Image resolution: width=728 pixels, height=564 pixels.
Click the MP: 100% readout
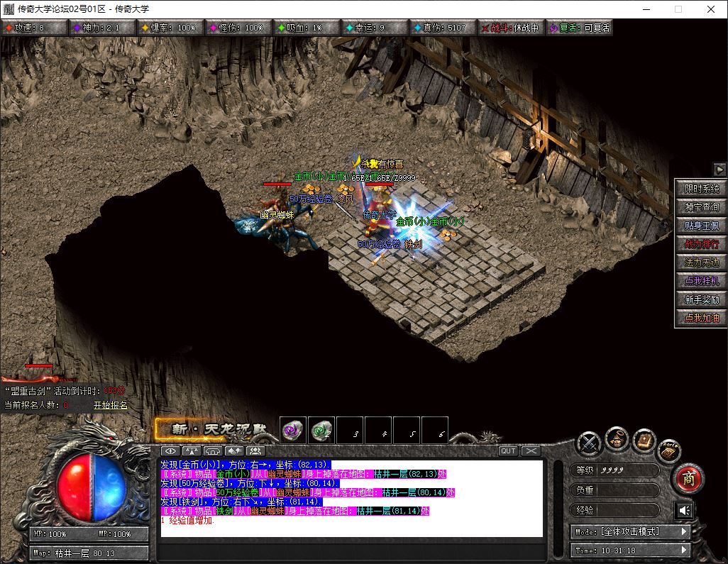coord(115,533)
